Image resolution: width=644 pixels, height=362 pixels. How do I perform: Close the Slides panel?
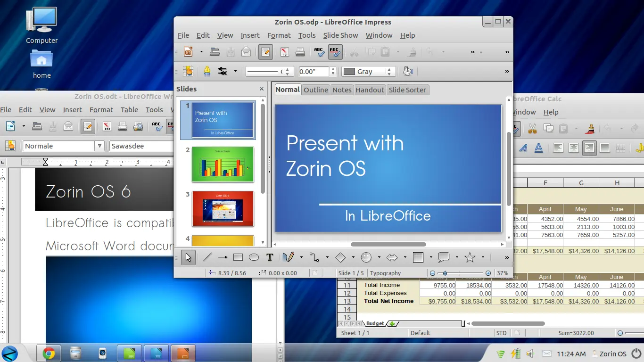[262, 89]
